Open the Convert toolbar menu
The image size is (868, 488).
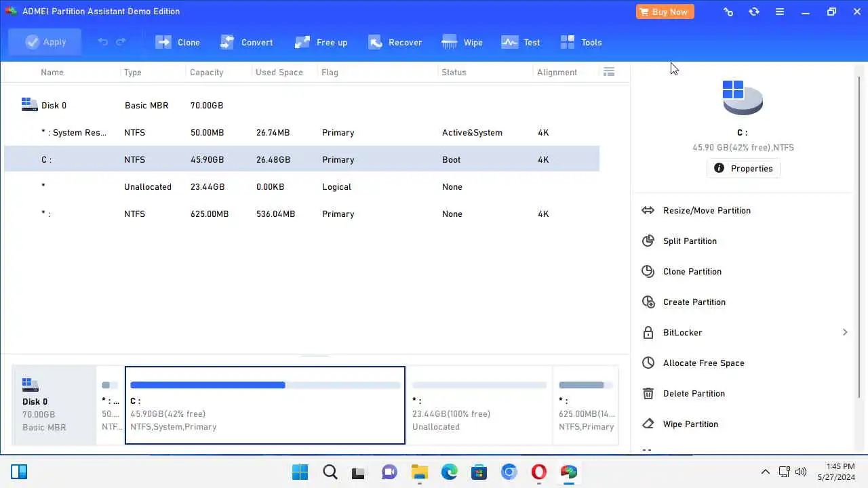pyautogui.click(x=247, y=42)
